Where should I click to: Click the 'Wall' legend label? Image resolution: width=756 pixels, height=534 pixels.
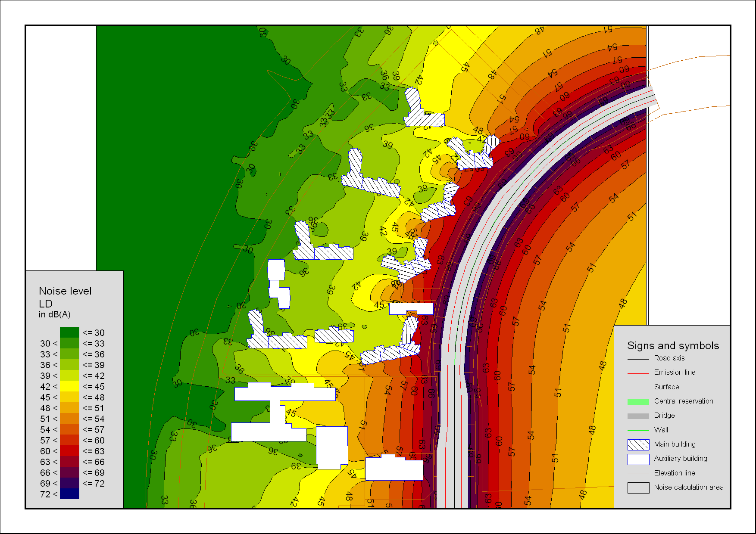661,430
